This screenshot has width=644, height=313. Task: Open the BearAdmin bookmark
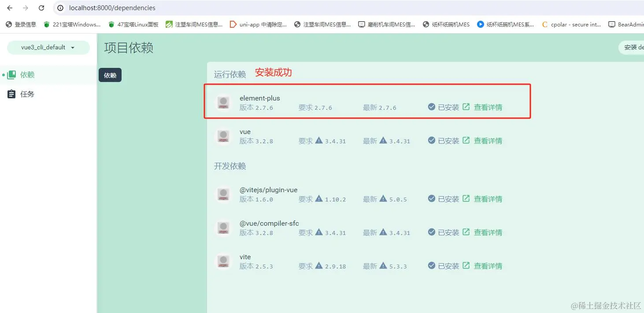626,25
